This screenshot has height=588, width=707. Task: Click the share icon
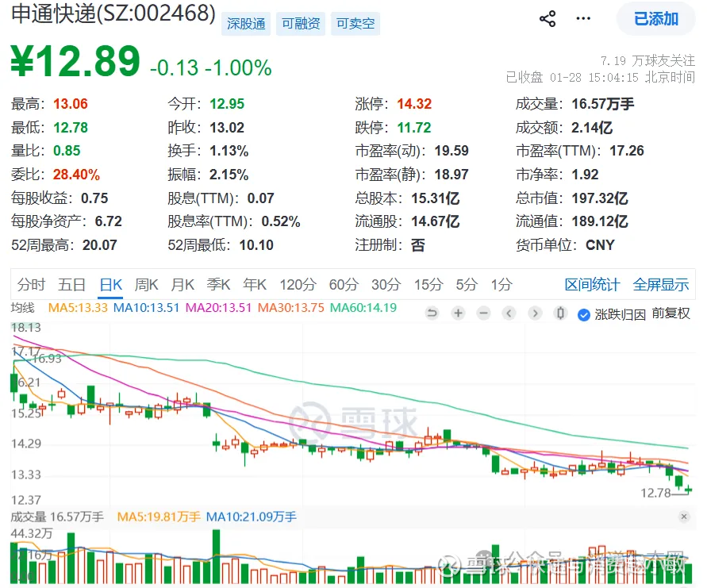tap(548, 19)
